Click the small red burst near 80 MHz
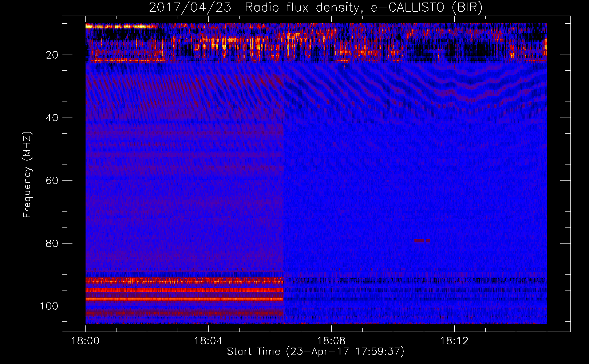Viewport: 589px width, 364px height. coord(422,241)
